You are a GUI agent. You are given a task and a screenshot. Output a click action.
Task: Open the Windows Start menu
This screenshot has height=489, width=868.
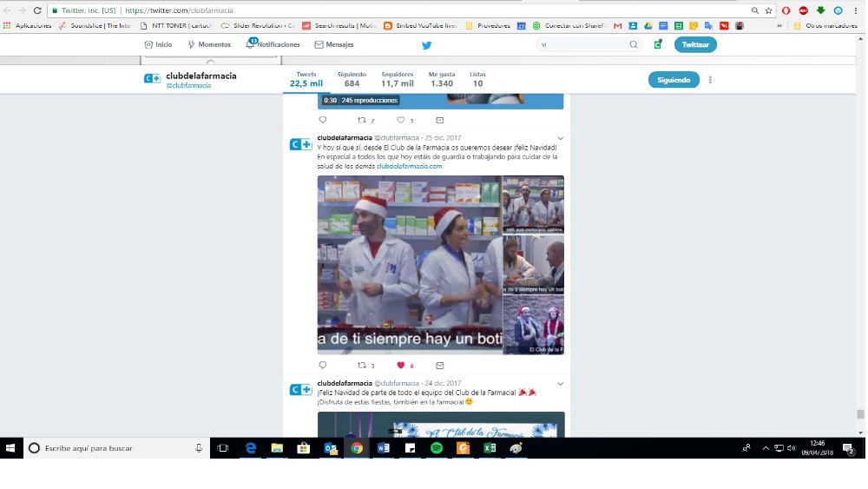coord(10,448)
